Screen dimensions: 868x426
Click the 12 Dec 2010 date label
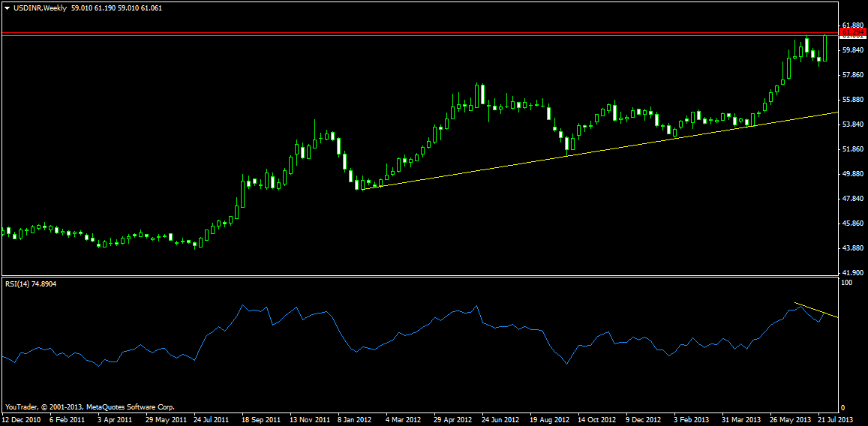pyautogui.click(x=21, y=419)
